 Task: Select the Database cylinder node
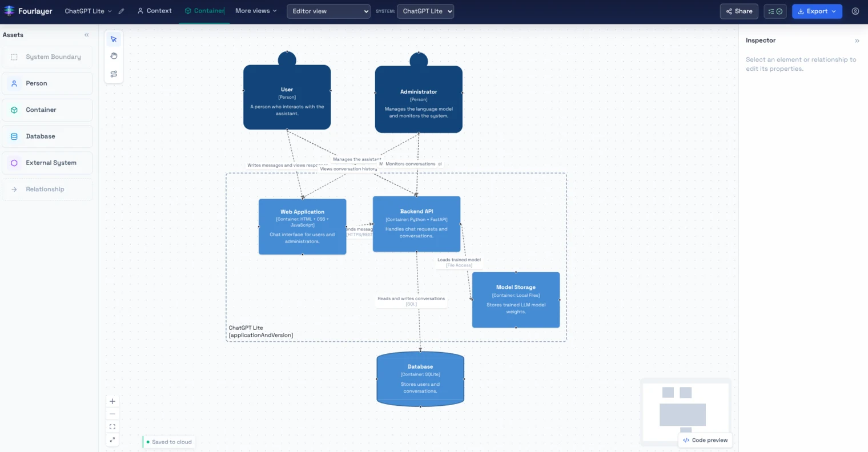pos(420,379)
